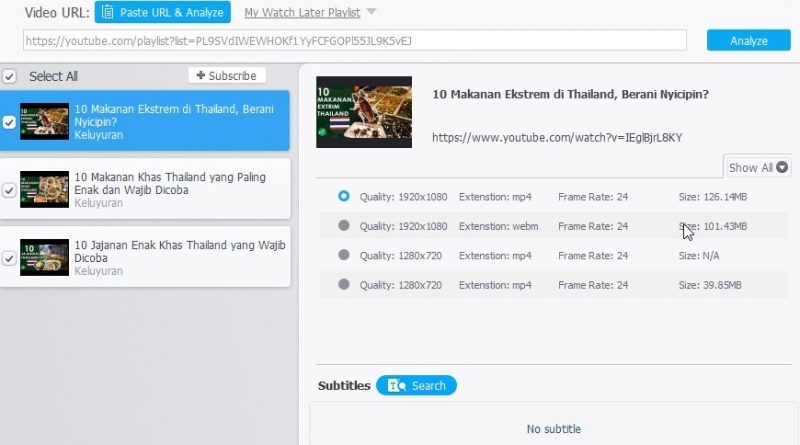The width and height of the screenshot is (800, 445).
Task: Expand the Show All formats dropdown
Action: [x=758, y=167]
